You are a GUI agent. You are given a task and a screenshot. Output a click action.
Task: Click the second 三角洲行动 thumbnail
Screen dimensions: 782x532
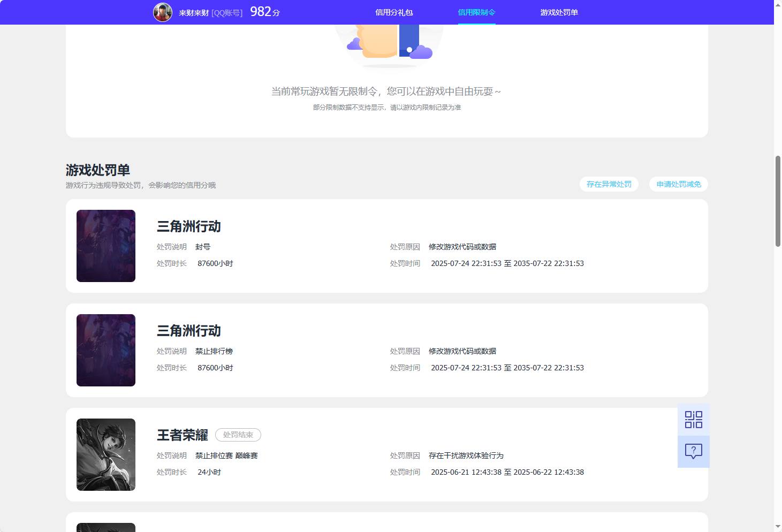pos(105,350)
